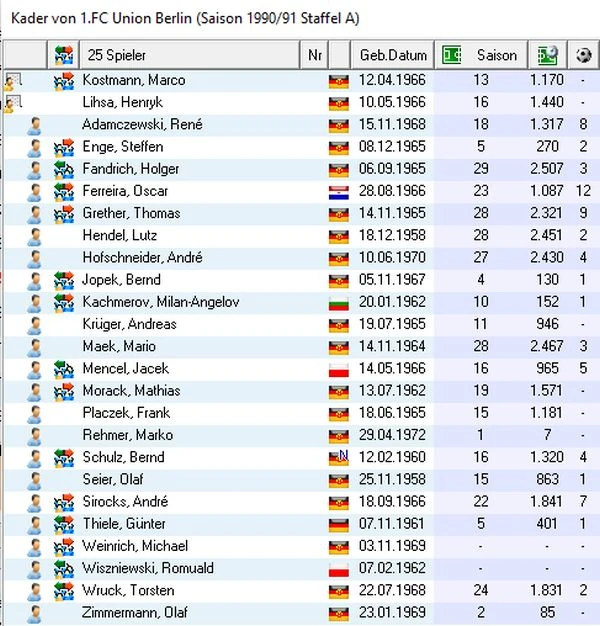
Task: Click the transfer icon for Ferreira, Oscar
Action: coord(64,192)
